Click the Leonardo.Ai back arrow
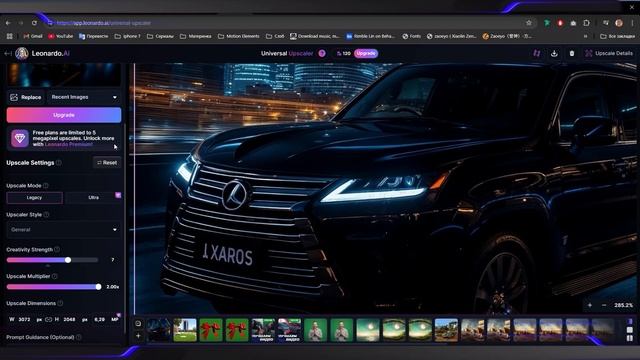The image size is (640, 360). coord(8,53)
